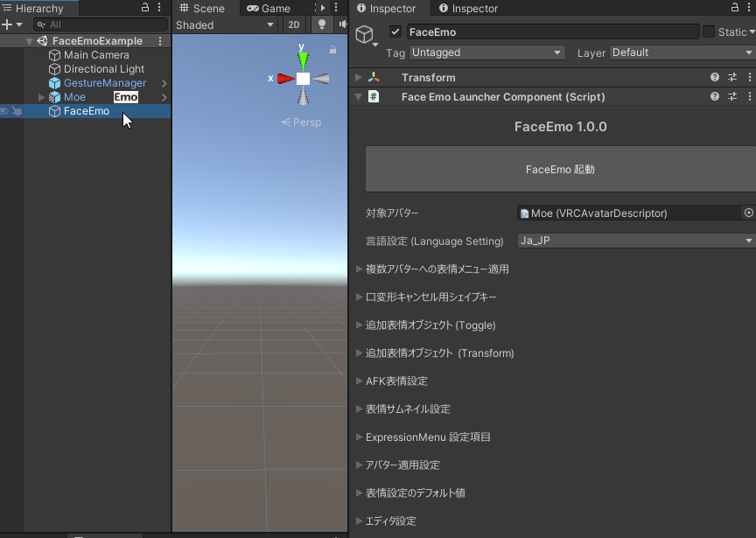
Task: Click the red X axis gizmo cone
Action: pyautogui.click(x=285, y=79)
